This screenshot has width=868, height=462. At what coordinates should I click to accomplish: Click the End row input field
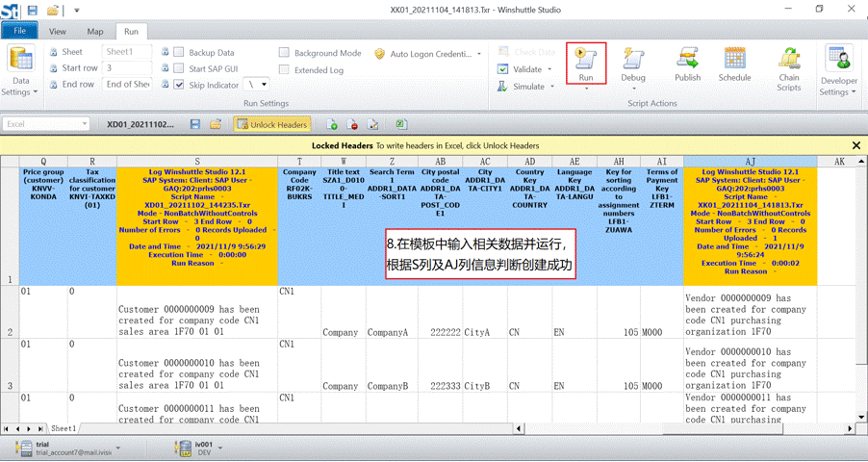127,84
